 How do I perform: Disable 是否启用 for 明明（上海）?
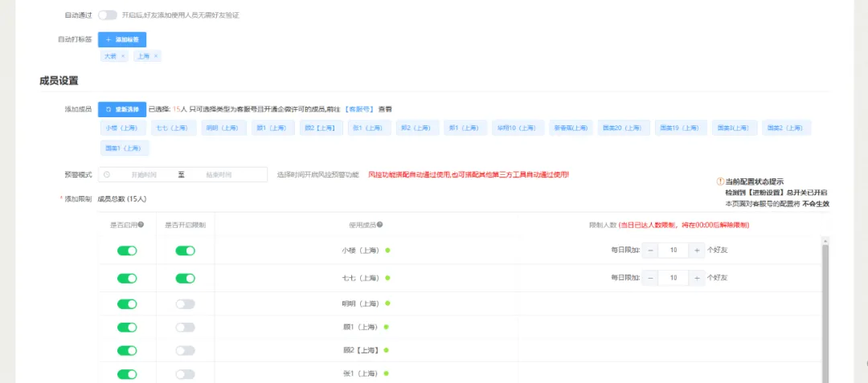127,304
